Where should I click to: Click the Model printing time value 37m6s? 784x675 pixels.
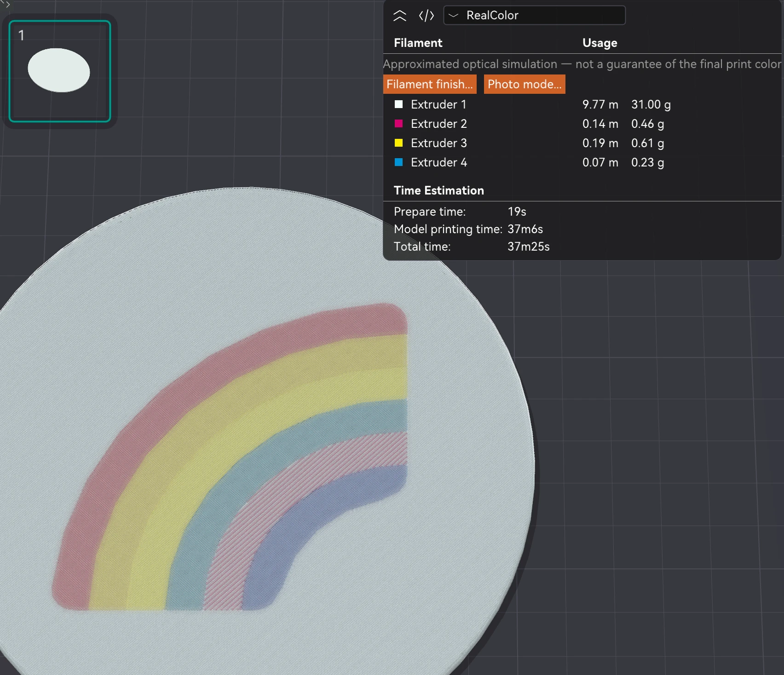tap(525, 229)
